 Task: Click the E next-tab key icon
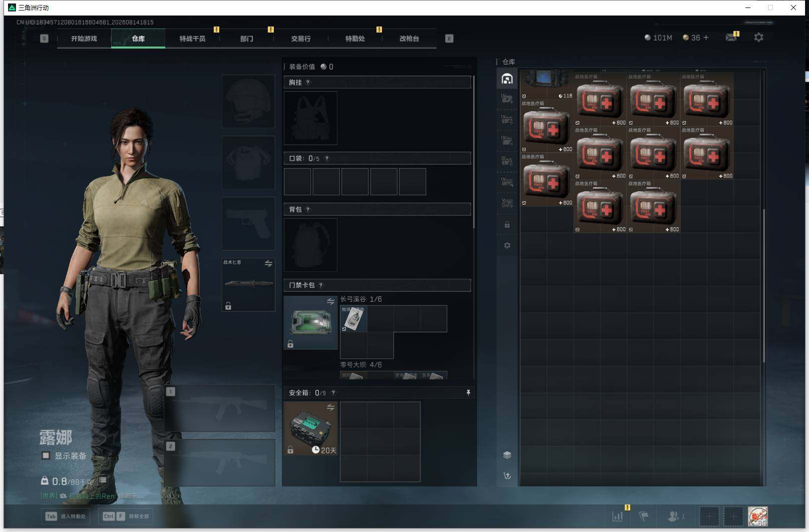(449, 39)
